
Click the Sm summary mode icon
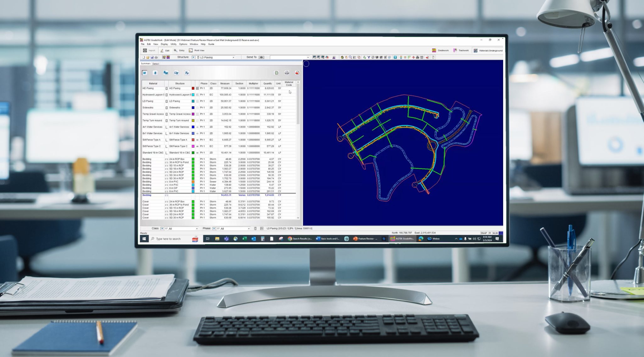point(166,73)
